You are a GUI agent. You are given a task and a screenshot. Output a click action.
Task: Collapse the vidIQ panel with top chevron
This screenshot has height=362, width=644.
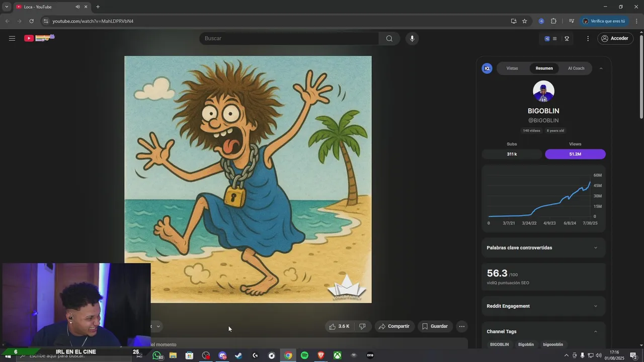[x=601, y=68]
